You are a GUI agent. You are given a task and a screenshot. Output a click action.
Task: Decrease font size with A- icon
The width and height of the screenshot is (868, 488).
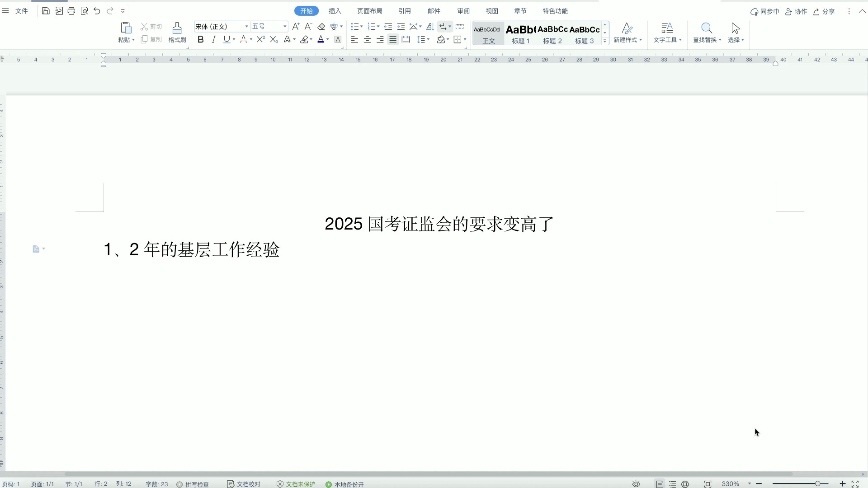pos(308,27)
